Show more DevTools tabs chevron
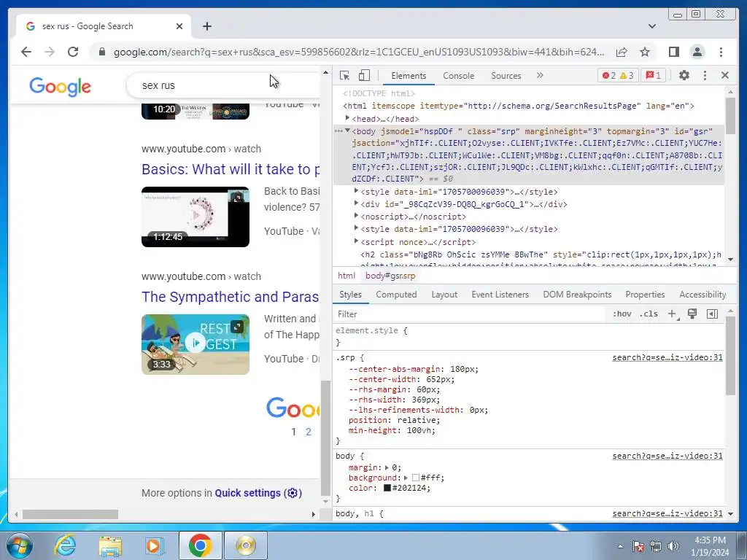The height and width of the screenshot is (560, 747). coord(540,75)
